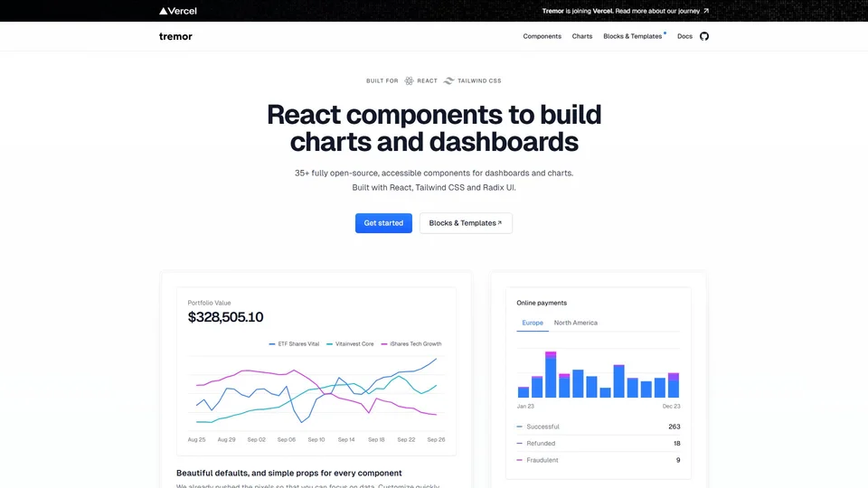Image resolution: width=868 pixels, height=488 pixels.
Task: Click the Vercel logo in top banner
Action: 178,11
